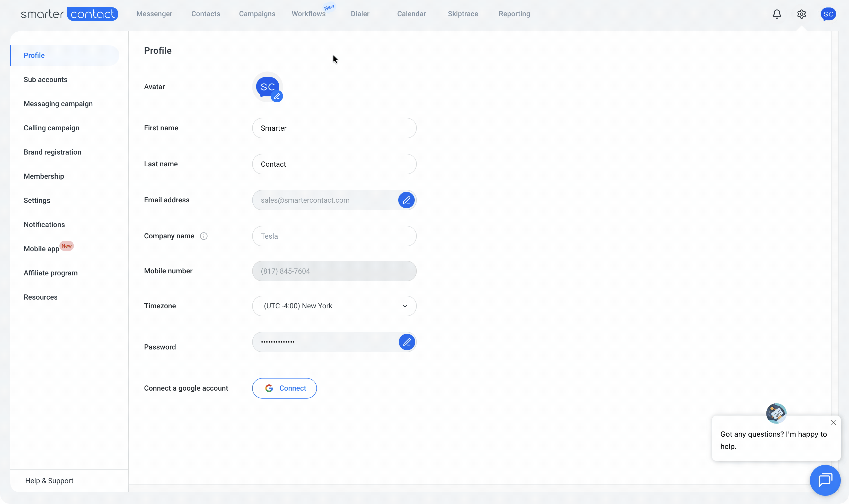Edit the avatar with pencil badge
Viewport: 849px width, 504px height.
coord(277,96)
